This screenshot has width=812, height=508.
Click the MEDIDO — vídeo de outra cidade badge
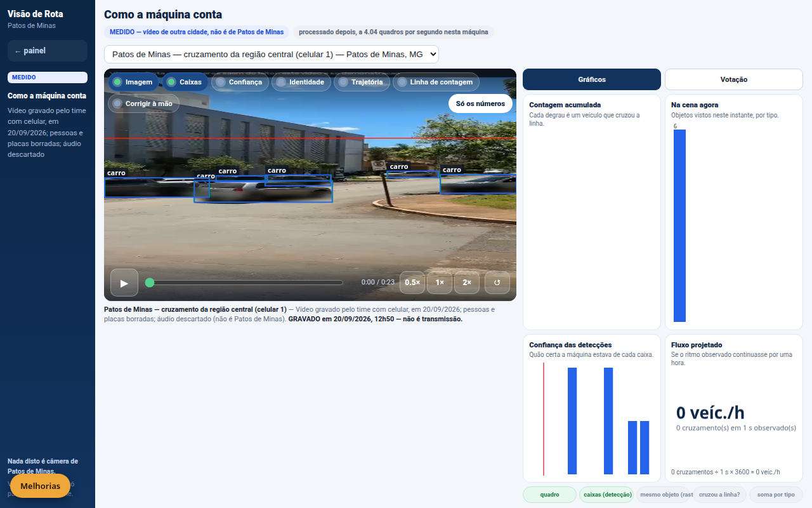pos(197,32)
